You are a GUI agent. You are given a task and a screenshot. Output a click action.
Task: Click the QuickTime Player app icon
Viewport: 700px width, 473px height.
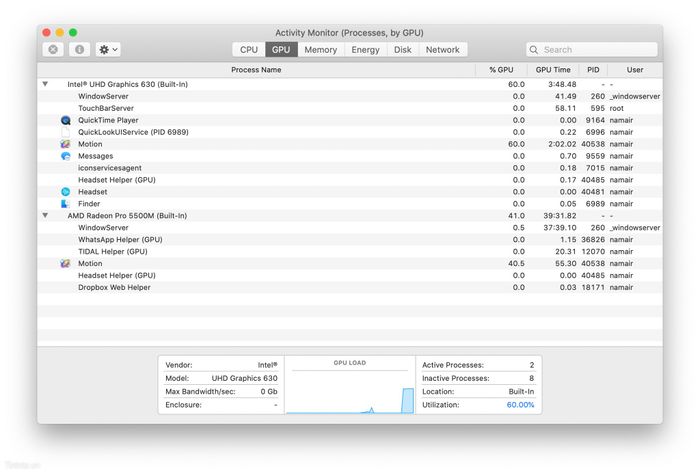pyautogui.click(x=66, y=120)
